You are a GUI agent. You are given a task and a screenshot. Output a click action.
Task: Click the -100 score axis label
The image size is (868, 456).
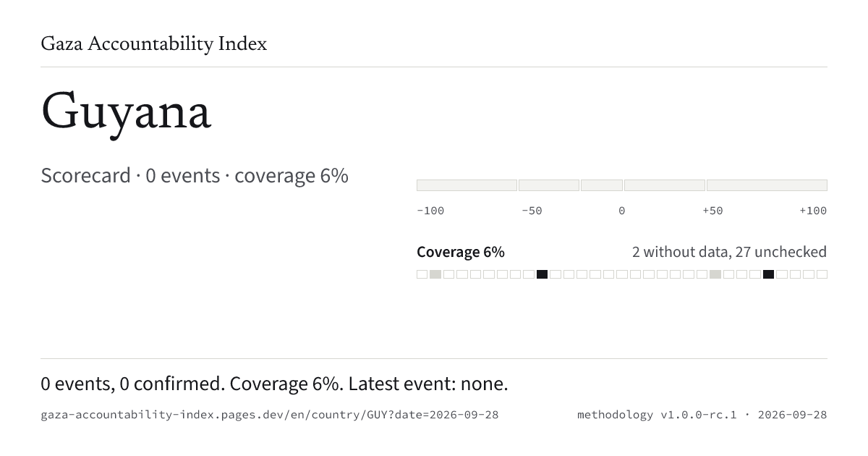pyautogui.click(x=430, y=211)
